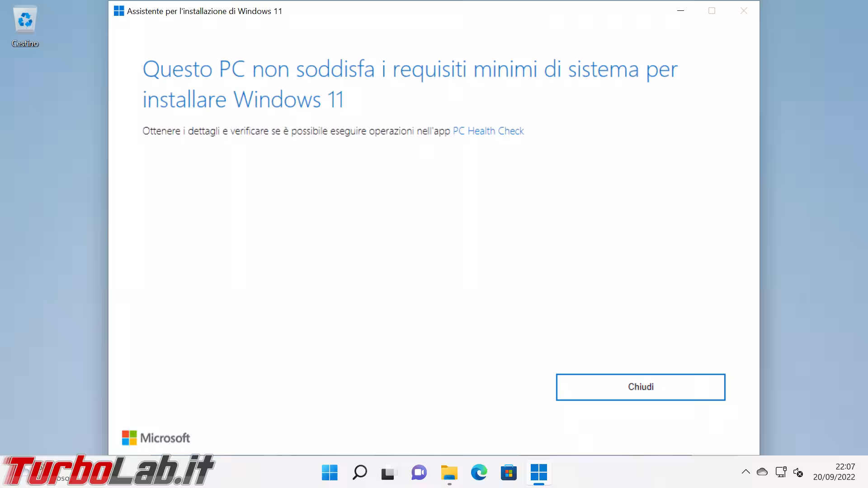868x488 pixels.
Task: Launch Microsoft Edge from the taskbar
Action: click(x=479, y=473)
